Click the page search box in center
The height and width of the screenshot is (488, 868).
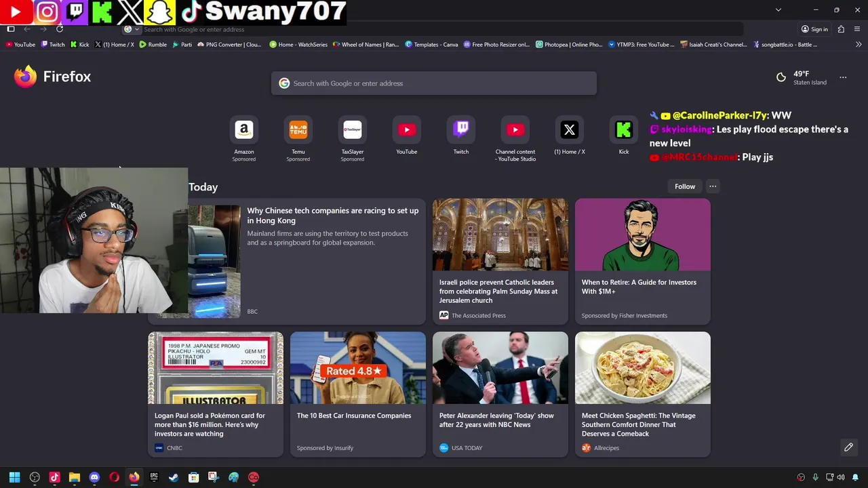(434, 83)
